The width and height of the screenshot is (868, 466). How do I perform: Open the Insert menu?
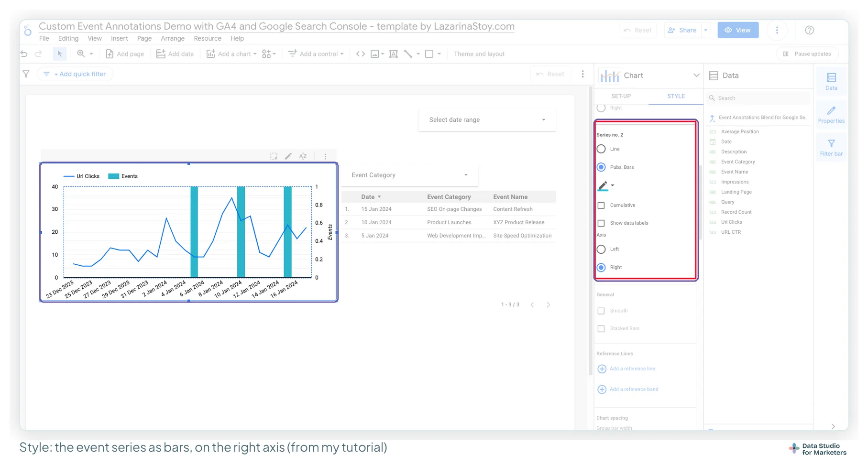click(120, 39)
